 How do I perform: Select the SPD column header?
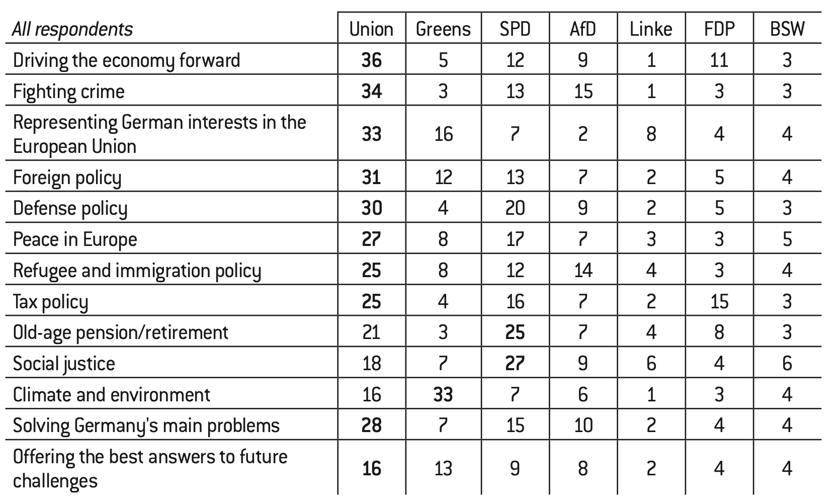(515, 29)
